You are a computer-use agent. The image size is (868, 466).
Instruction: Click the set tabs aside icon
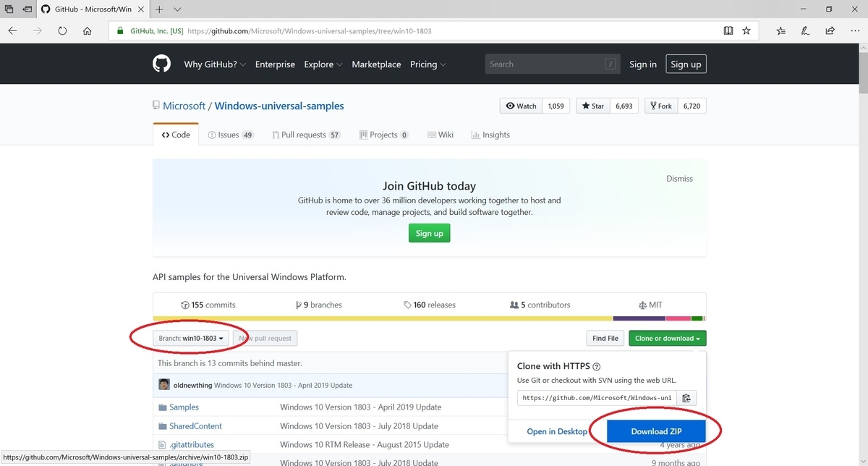point(27,9)
